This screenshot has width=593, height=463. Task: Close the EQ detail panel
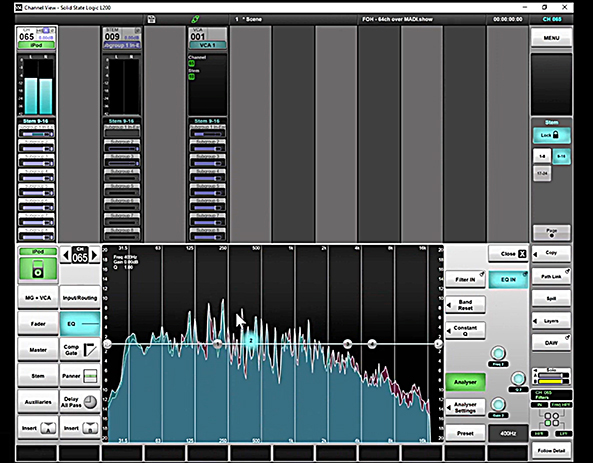508,254
